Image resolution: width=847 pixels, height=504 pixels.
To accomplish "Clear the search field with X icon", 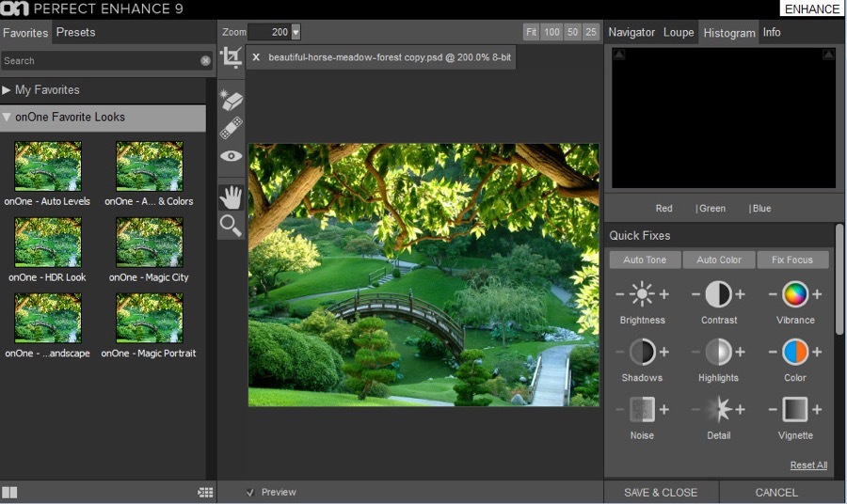I will pos(205,61).
